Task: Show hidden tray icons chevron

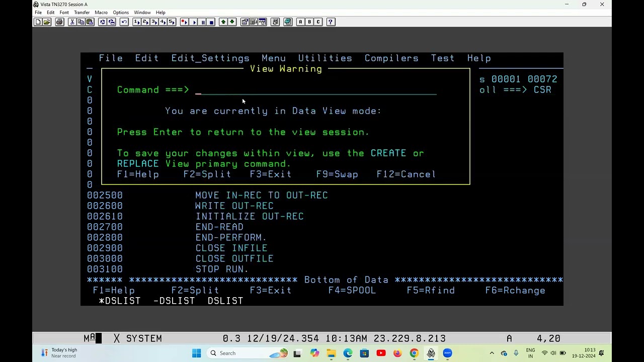Action: pos(492,353)
